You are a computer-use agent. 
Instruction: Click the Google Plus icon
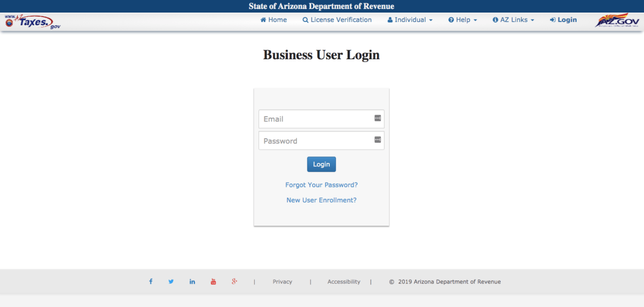[x=234, y=281]
